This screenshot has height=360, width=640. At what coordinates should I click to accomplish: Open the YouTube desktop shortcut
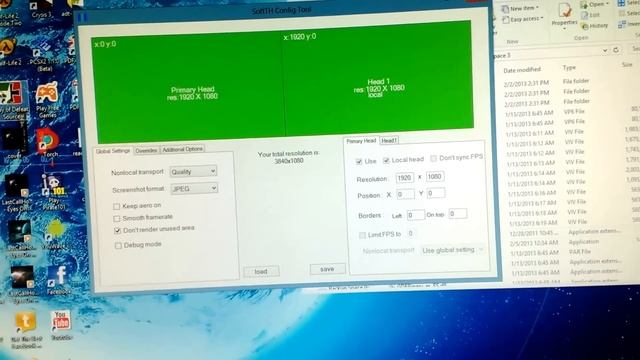coord(61,325)
